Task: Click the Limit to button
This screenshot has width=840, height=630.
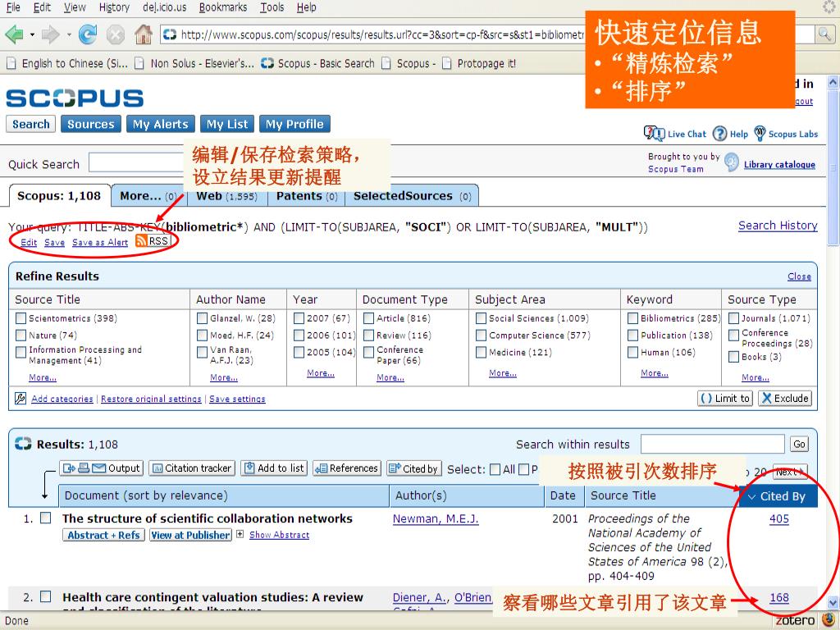Action: coord(725,398)
